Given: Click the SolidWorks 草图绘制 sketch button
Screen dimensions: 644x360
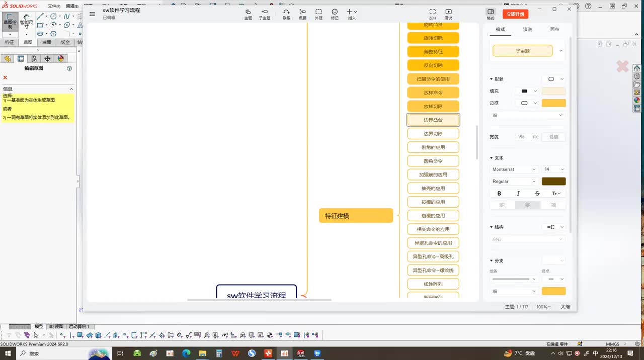Looking at the screenshot, I should (10, 22).
